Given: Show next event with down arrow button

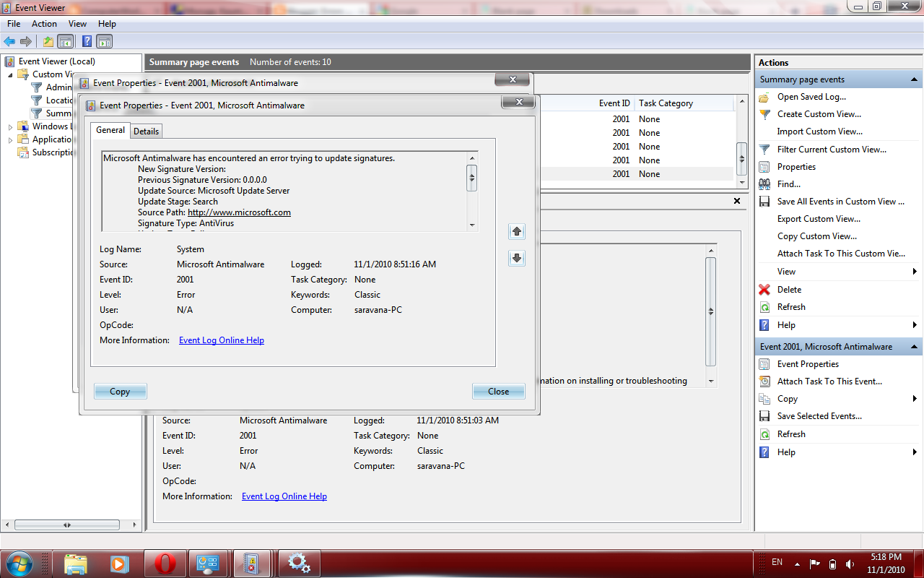Looking at the screenshot, I should (x=516, y=258).
